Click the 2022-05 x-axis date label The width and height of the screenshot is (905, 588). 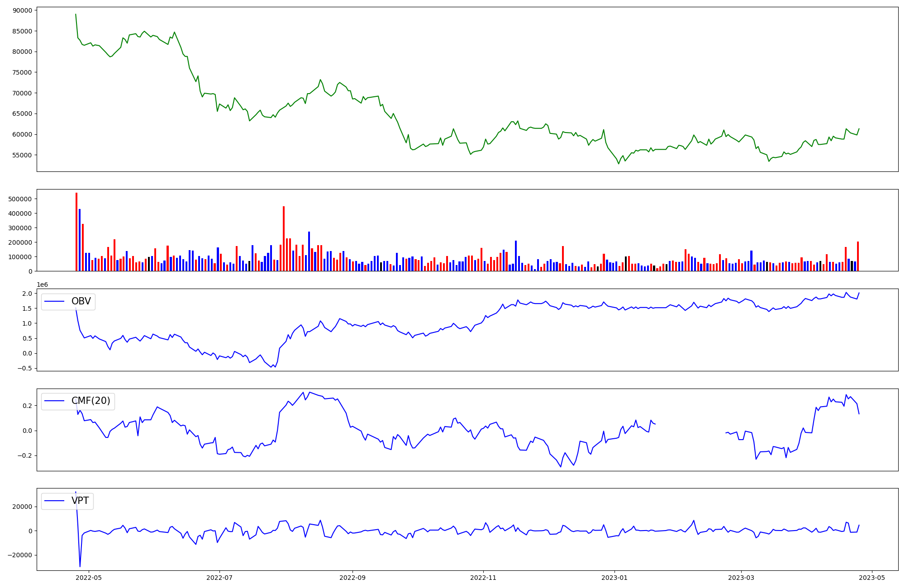pos(89,578)
